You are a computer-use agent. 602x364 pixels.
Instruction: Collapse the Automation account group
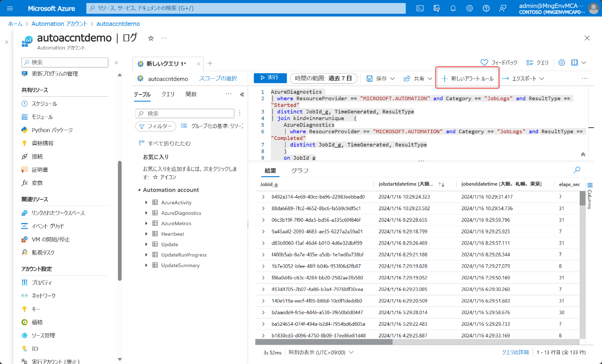[x=139, y=190]
